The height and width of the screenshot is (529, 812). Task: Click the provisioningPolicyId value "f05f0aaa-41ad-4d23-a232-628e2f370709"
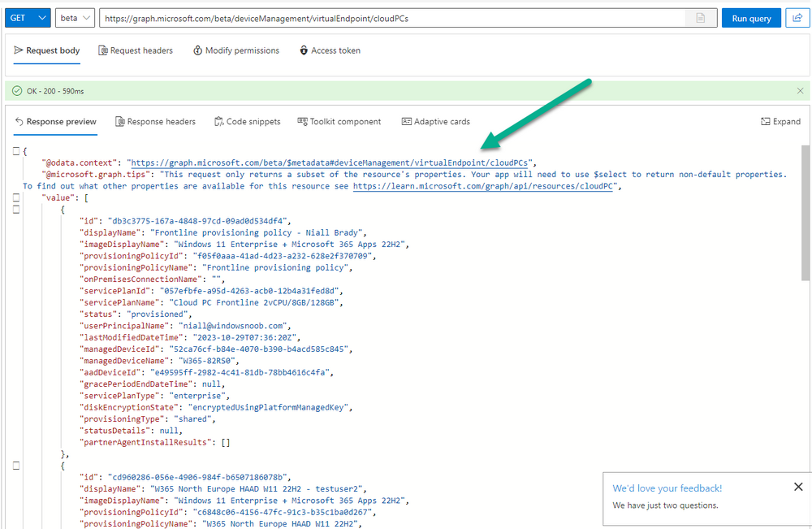click(282, 256)
